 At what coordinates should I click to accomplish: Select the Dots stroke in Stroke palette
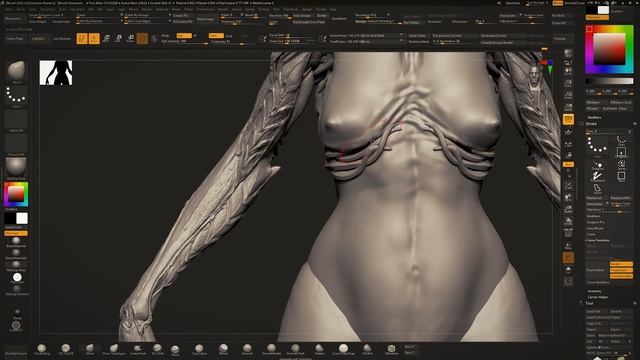coord(597,146)
